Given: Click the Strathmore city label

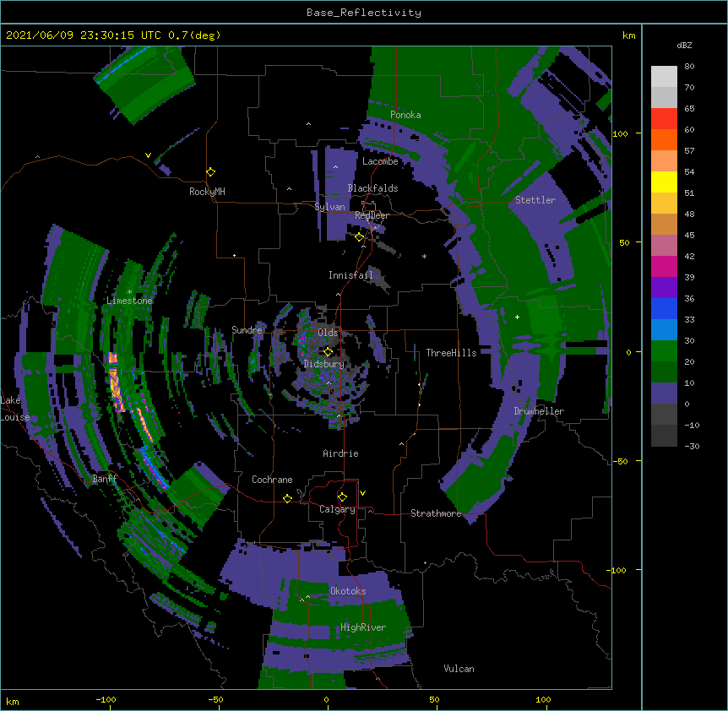Looking at the screenshot, I should (436, 513).
